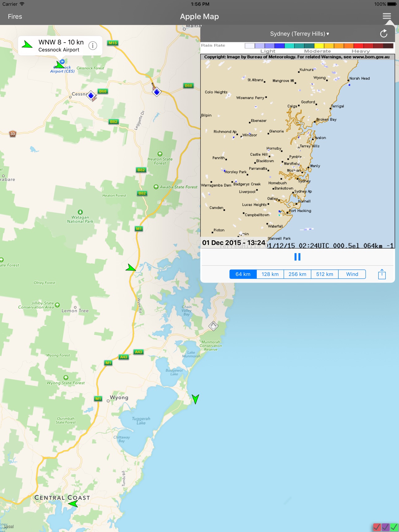The width and height of the screenshot is (399, 532).
Task: Tap the wind arrow on the M1 near Wyee Rd
Action: coord(131,268)
